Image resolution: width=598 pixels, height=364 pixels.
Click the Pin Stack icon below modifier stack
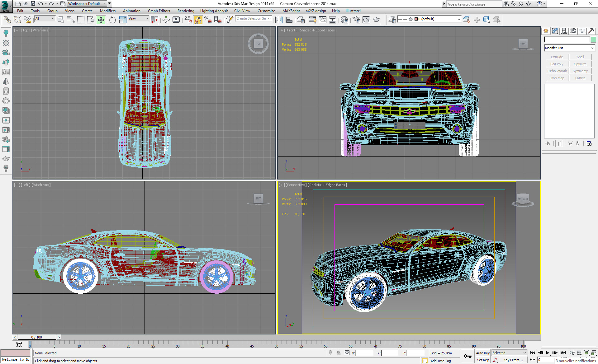click(548, 143)
